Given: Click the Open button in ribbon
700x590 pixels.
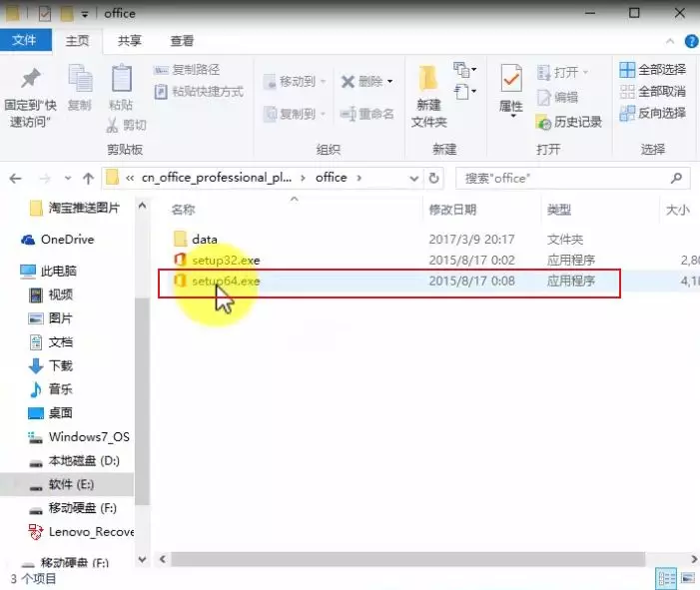Looking at the screenshot, I should [x=562, y=72].
